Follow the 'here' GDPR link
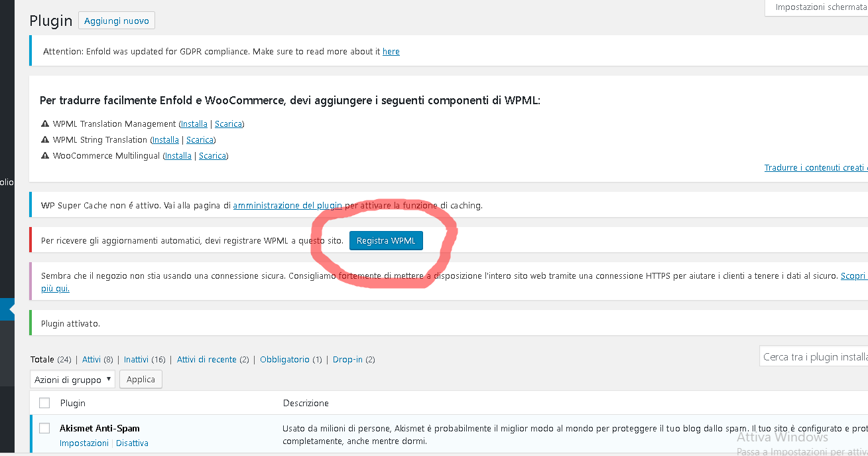This screenshot has height=456, width=868. [x=391, y=51]
